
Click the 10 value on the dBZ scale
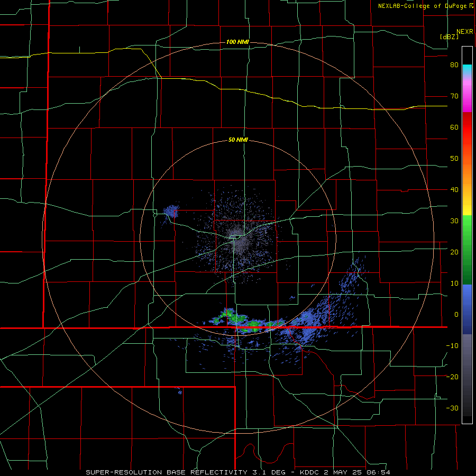click(x=454, y=283)
